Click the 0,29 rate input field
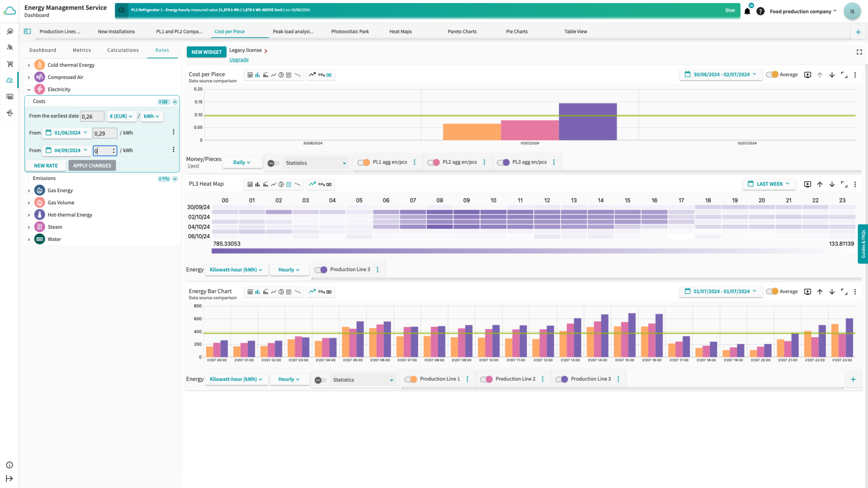 tap(104, 133)
